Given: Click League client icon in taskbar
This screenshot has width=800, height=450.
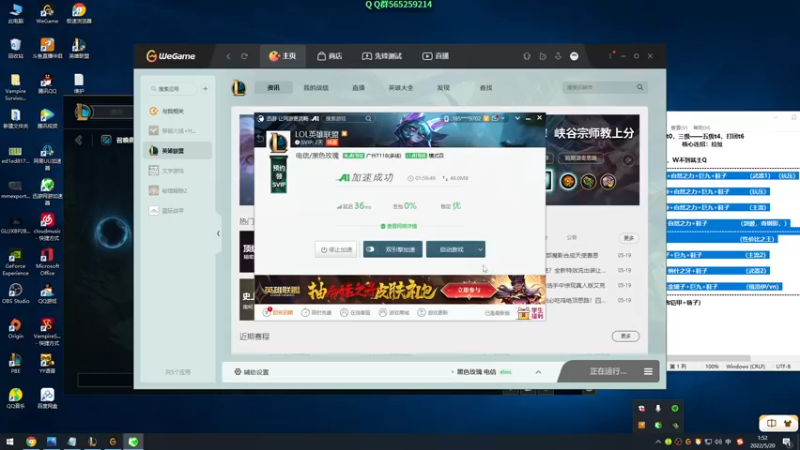Looking at the screenshot, I should pos(92,441).
